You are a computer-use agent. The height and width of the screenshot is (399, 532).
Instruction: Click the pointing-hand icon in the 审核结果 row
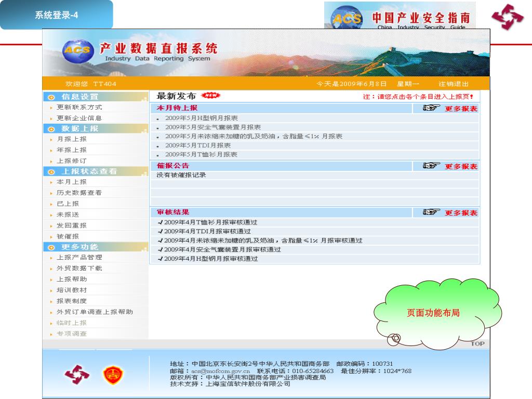pos(431,212)
